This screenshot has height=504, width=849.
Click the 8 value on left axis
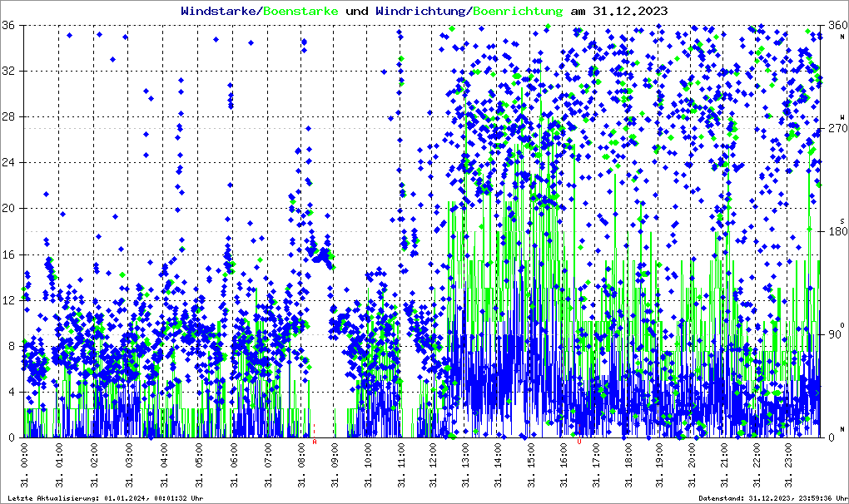[x=13, y=346]
